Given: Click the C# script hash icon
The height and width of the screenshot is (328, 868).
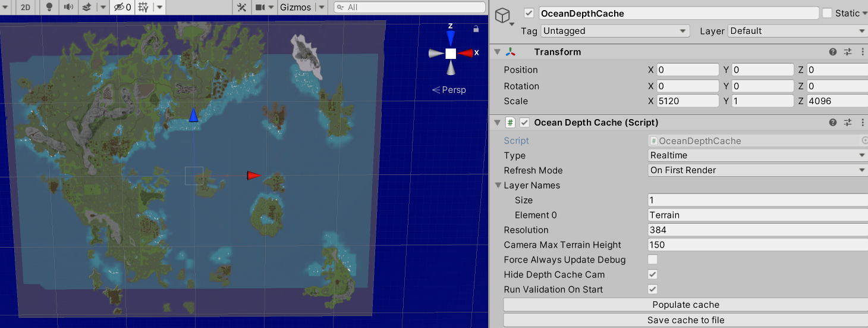Looking at the screenshot, I should pos(510,123).
